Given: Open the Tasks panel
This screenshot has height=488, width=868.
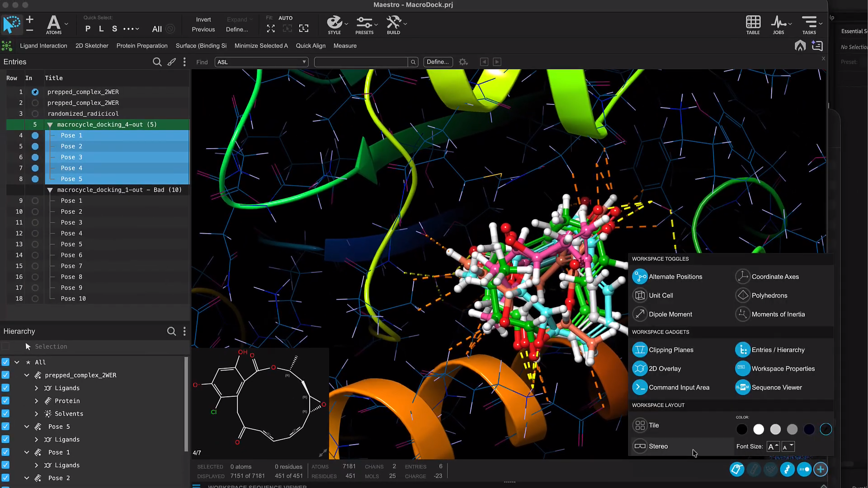Looking at the screenshot, I should [809, 25].
